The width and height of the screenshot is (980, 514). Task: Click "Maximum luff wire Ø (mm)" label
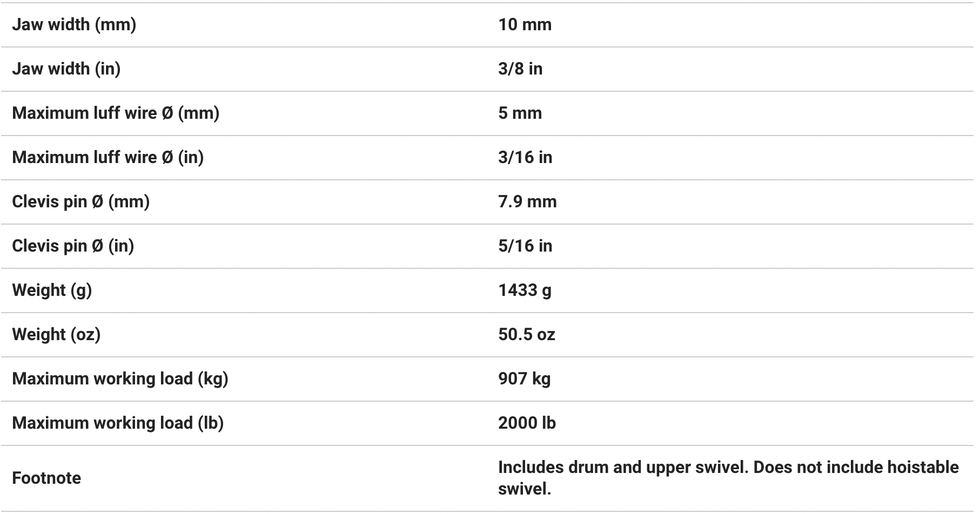[116, 113]
